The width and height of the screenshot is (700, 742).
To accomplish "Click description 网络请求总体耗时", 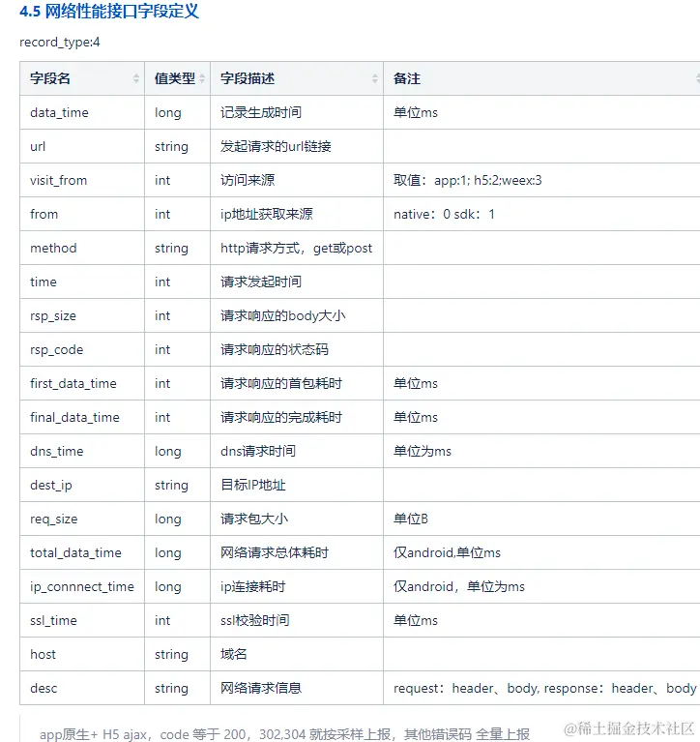I will coord(275,552).
